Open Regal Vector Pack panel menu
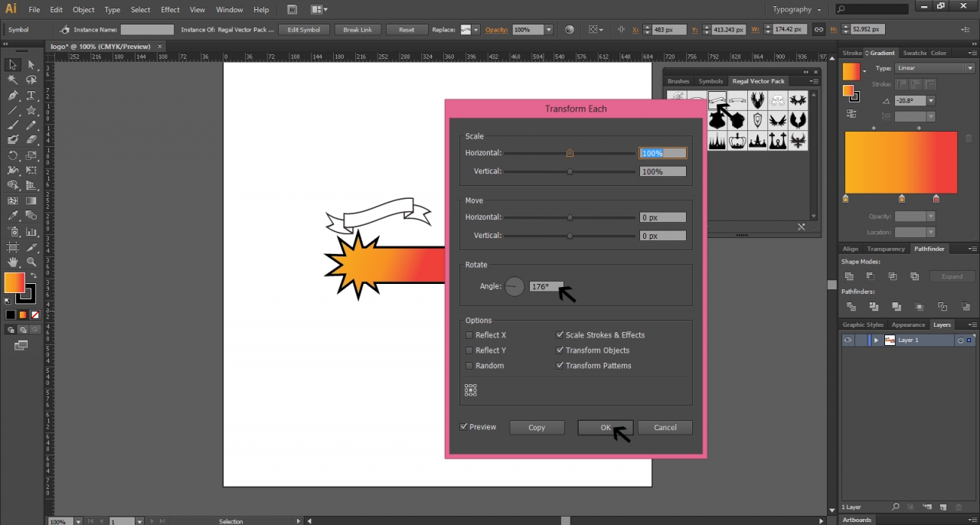 pos(812,81)
